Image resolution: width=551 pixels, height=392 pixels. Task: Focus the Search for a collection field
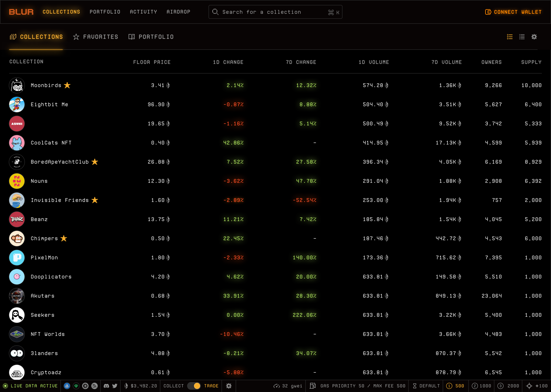275,12
